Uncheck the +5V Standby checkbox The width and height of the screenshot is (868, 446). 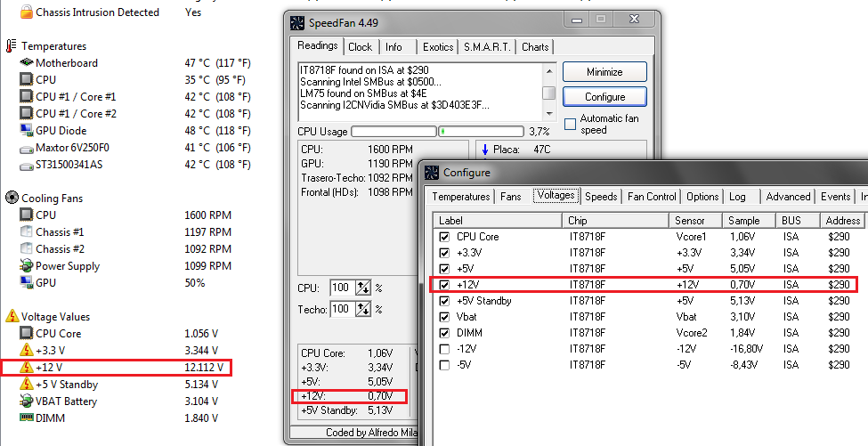444,301
